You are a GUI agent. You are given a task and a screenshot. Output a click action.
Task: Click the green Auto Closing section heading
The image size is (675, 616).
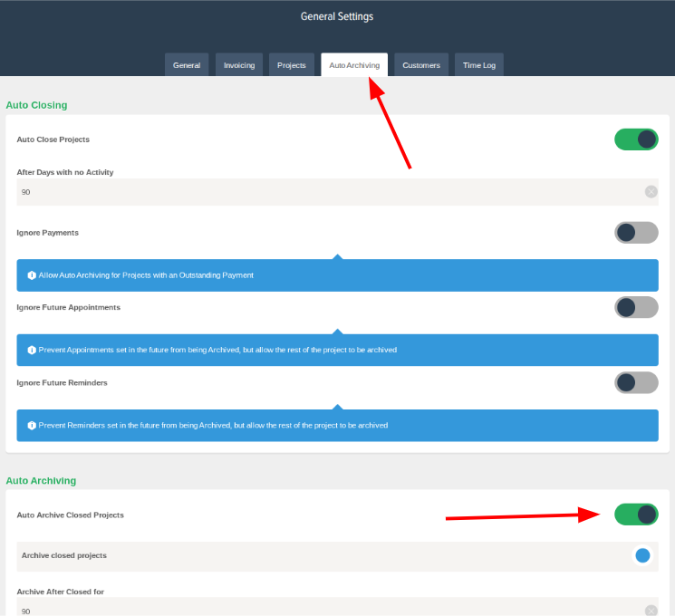tap(37, 105)
